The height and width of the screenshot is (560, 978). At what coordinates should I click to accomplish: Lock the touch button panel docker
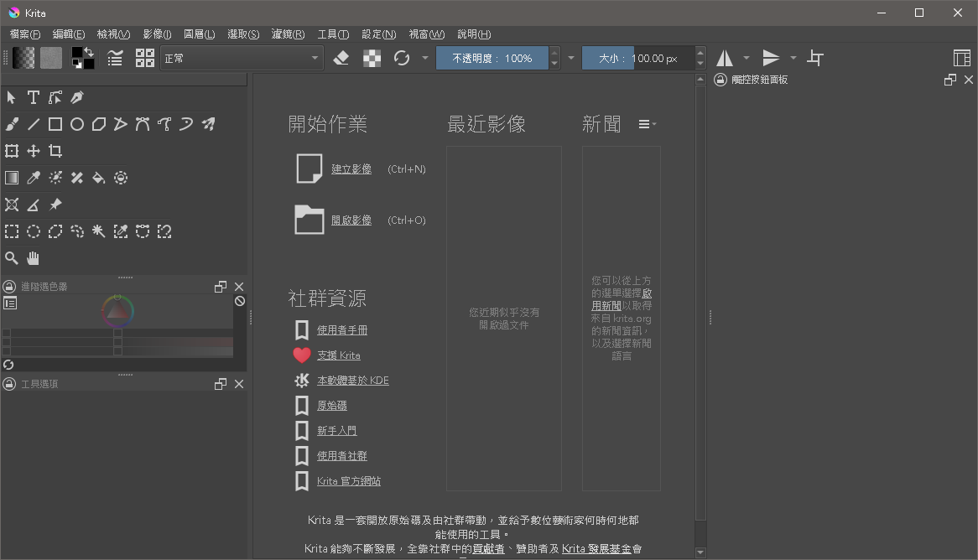720,79
